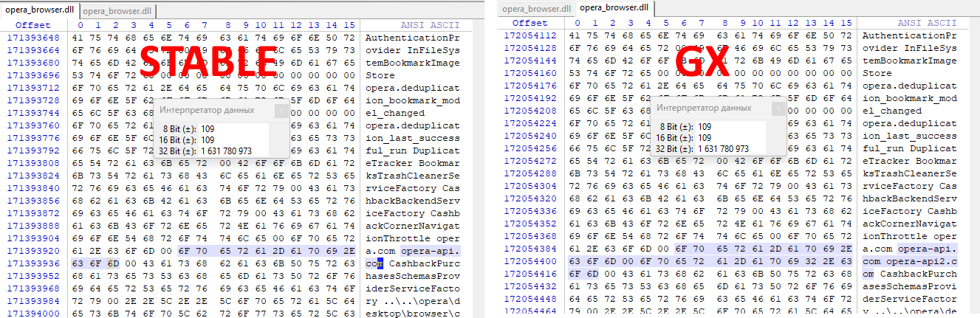Click the ANSI ASCII header in left hex view
The image size is (980, 318).
tap(431, 24)
